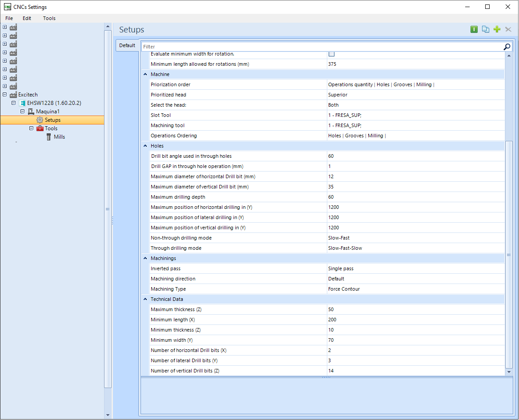Click the red Tools toolbox icon

[40, 128]
